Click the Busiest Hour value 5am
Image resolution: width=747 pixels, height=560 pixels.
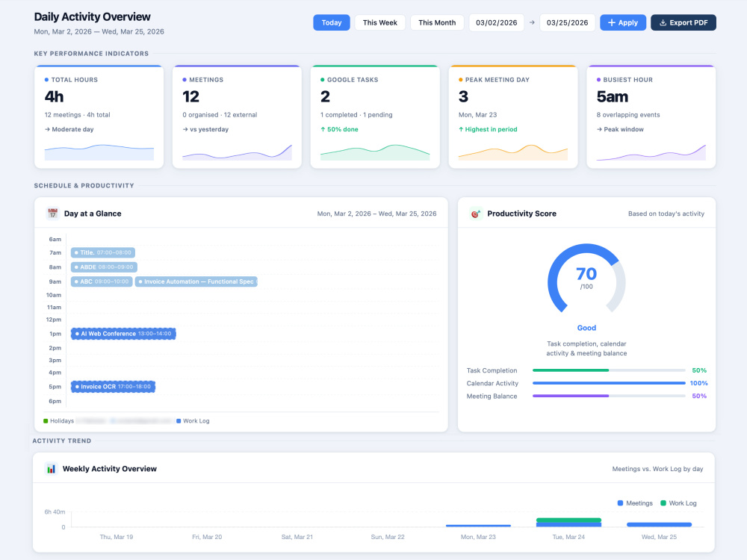click(x=613, y=96)
